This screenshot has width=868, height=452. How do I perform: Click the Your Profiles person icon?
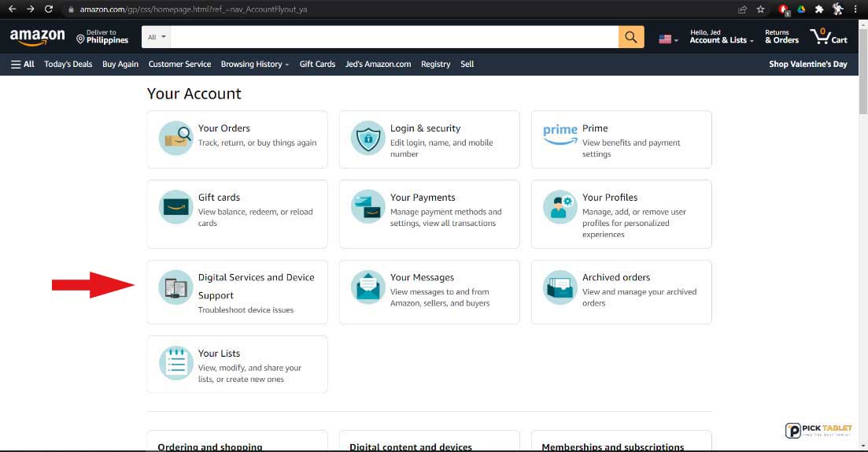(560, 206)
